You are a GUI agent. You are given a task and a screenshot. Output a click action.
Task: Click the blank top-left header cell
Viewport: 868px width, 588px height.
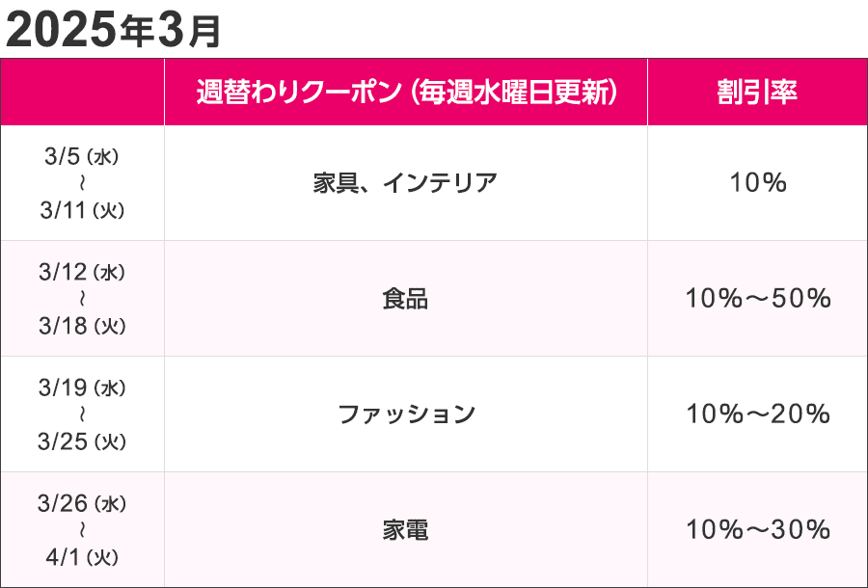(83, 93)
